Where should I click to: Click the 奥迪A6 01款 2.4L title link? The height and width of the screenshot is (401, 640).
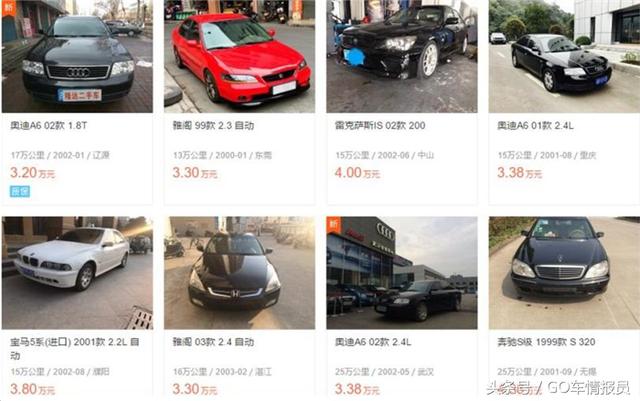click(x=535, y=126)
